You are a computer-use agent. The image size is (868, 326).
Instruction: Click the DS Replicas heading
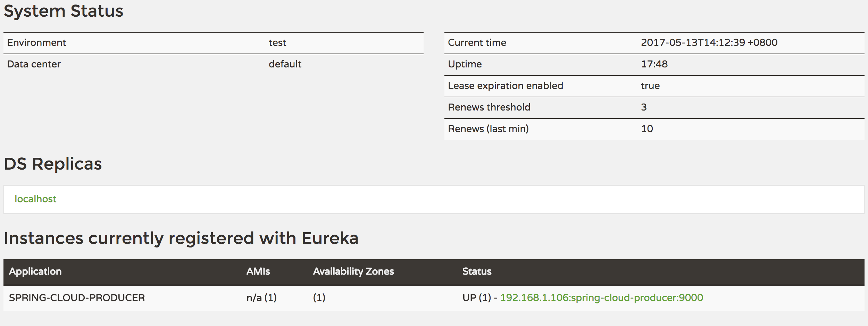[53, 164]
